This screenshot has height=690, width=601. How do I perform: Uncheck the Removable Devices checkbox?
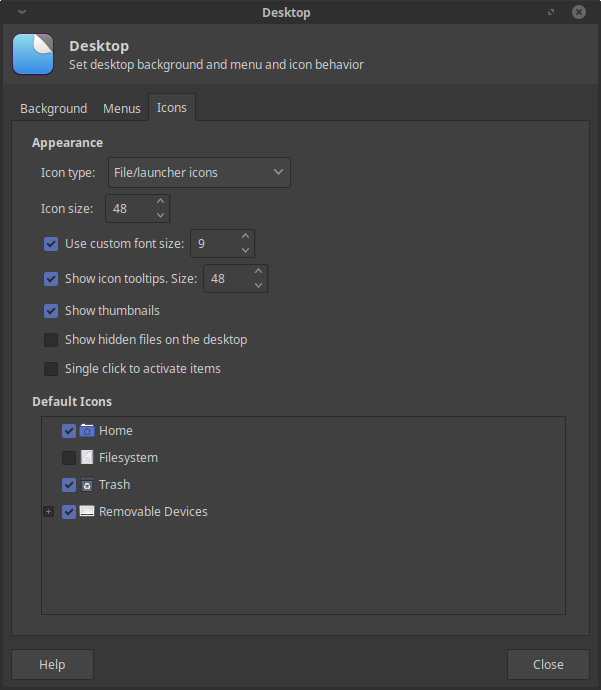(x=69, y=511)
